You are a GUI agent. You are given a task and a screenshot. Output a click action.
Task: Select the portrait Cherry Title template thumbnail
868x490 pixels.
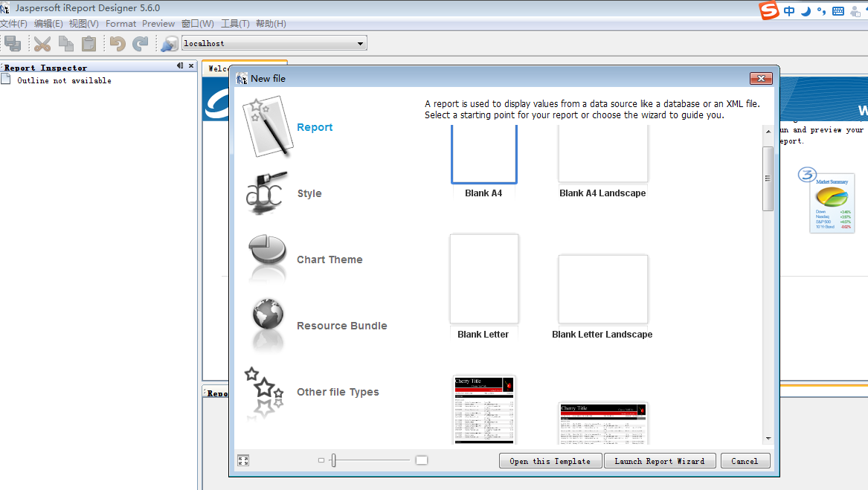pos(483,410)
